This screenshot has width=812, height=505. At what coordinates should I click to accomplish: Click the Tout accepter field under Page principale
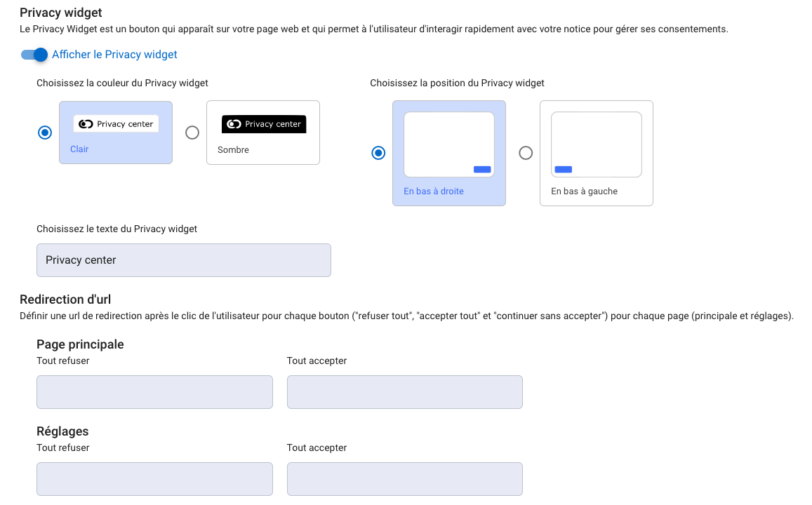404,391
